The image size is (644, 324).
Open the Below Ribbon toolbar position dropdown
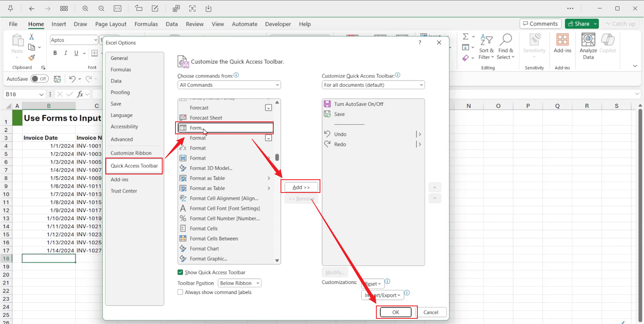239,283
